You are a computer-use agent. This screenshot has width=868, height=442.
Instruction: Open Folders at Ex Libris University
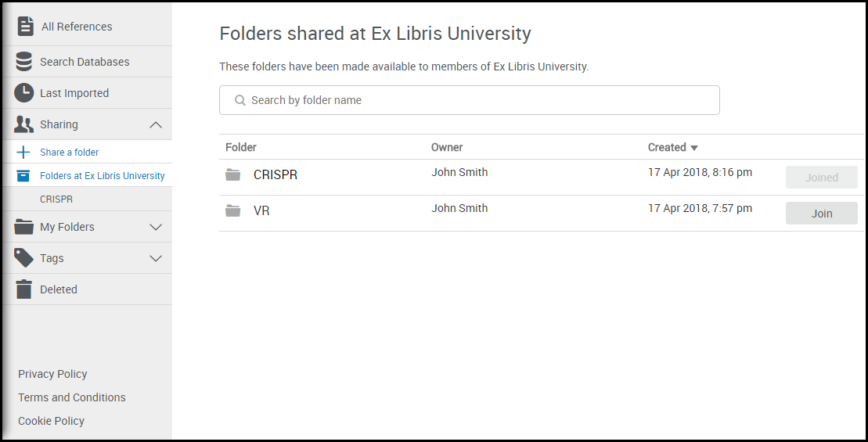(x=102, y=176)
